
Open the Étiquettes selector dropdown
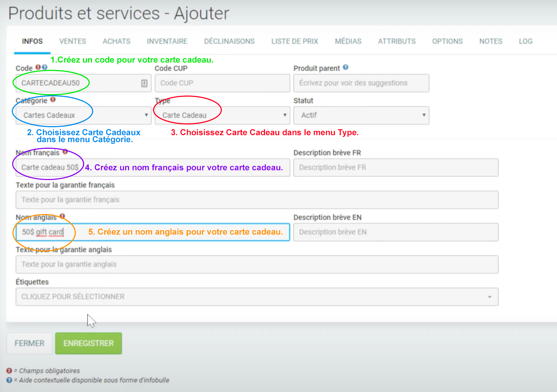tap(257, 297)
